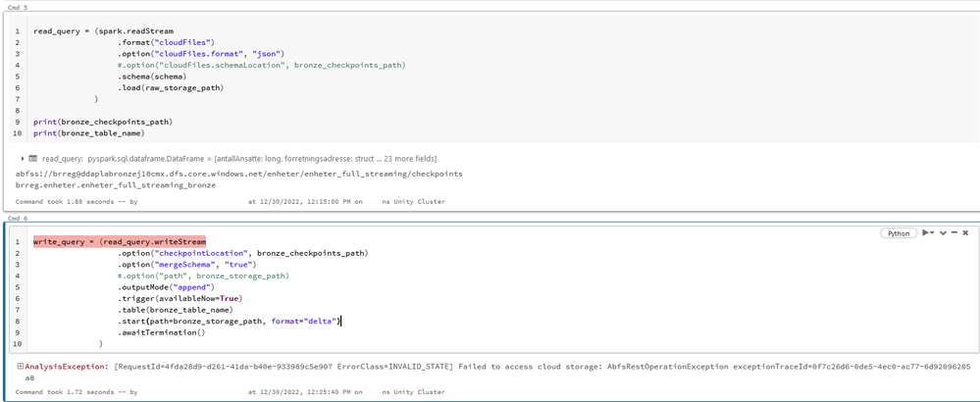Open the cell actions chevron menu
The image size is (980, 402).
(943, 233)
